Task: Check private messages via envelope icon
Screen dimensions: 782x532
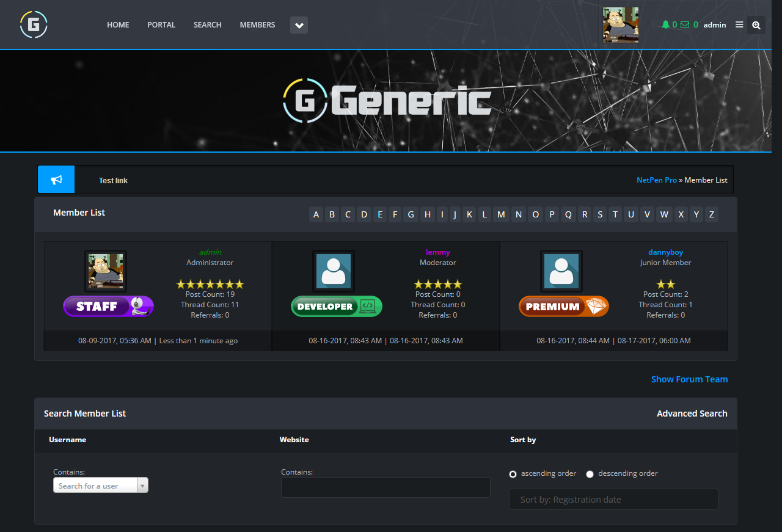Action: tap(684, 24)
